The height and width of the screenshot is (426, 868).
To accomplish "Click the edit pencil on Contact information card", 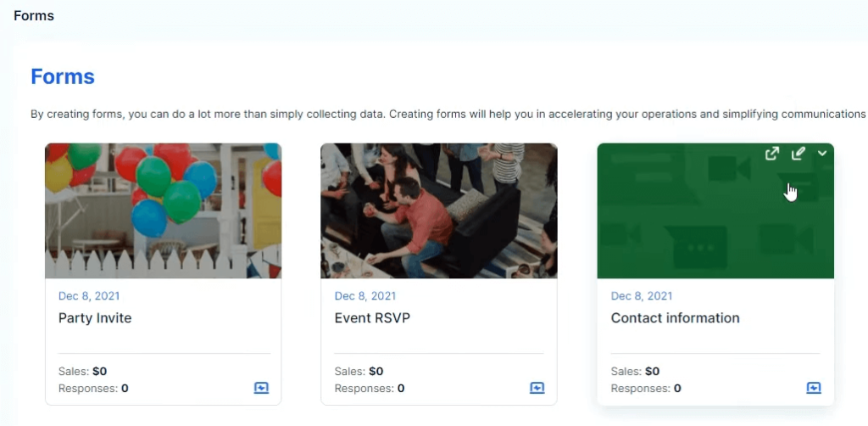I will tap(798, 154).
